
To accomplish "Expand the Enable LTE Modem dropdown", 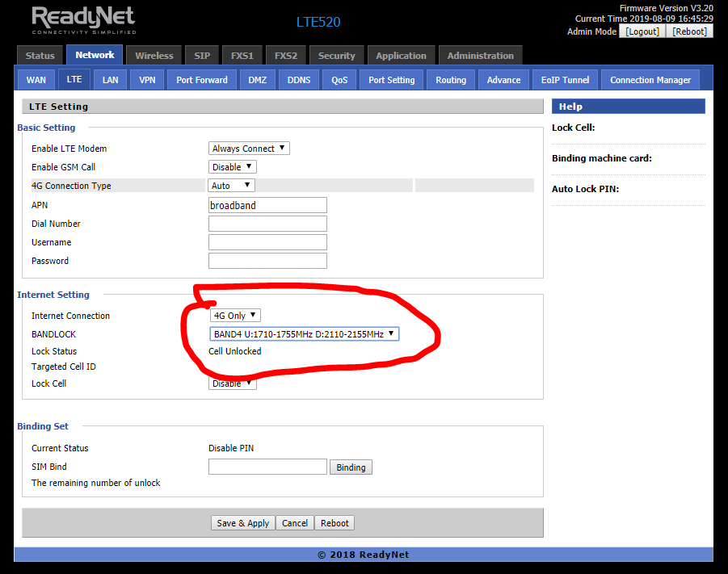I will click(x=249, y=148).
